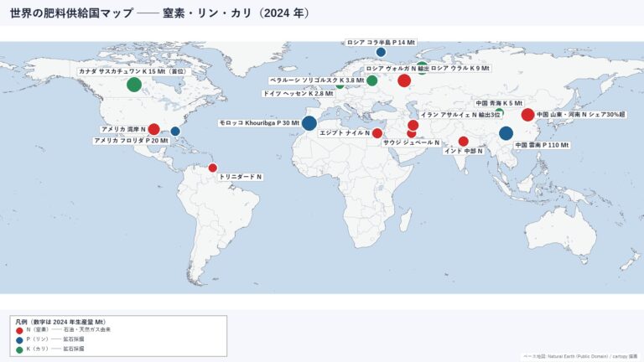Click the legend heading '凡例(数字は 2024 年生産量 Mt)'
644x362 pixels.
tap(60, 322)
